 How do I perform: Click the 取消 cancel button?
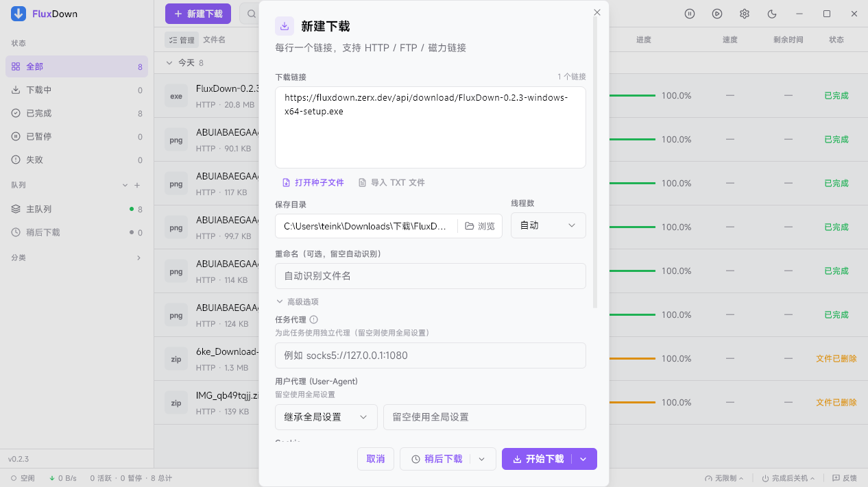point(376,459)
